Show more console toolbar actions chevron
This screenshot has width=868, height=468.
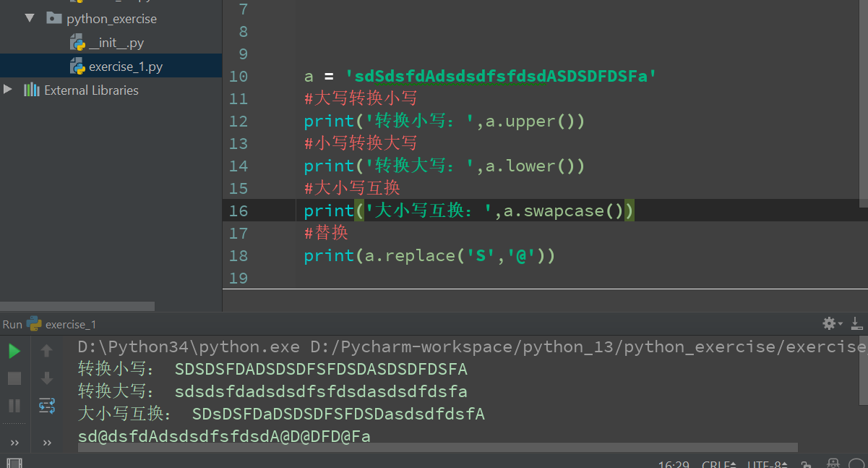(47, 442)
